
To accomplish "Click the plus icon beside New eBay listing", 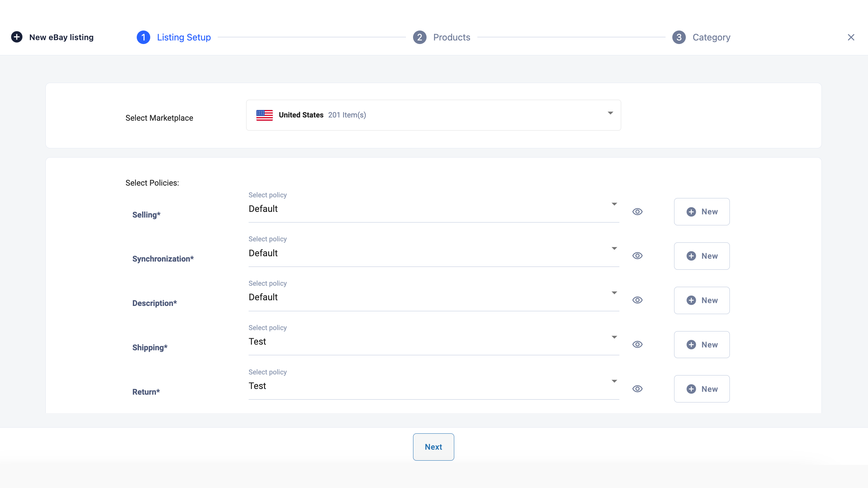I will (x=17, y=37).
